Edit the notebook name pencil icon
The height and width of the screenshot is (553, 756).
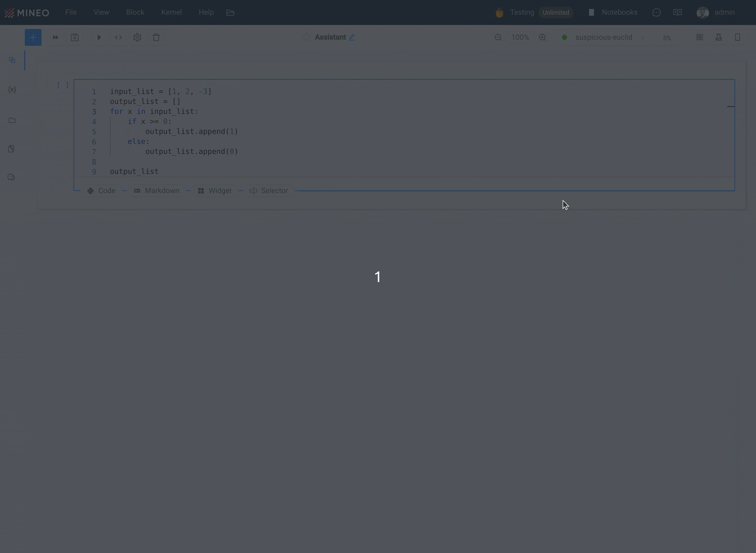(x=352, y=37)
